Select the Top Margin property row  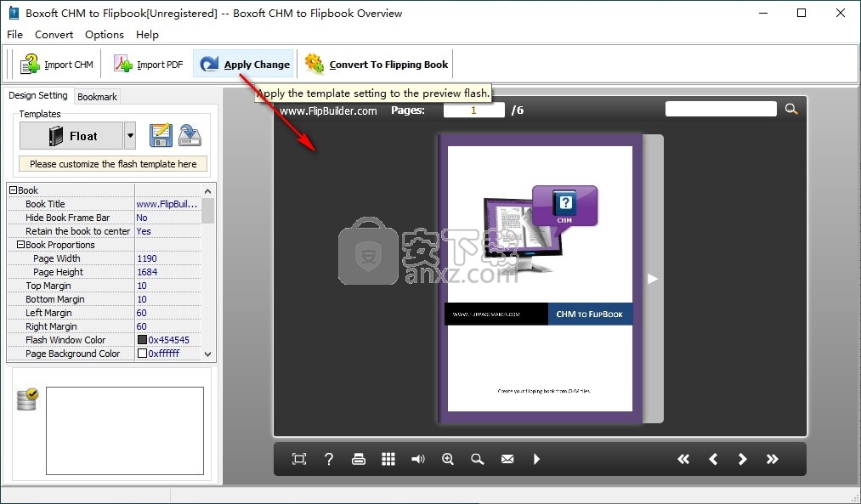click(x=105, y=286)
